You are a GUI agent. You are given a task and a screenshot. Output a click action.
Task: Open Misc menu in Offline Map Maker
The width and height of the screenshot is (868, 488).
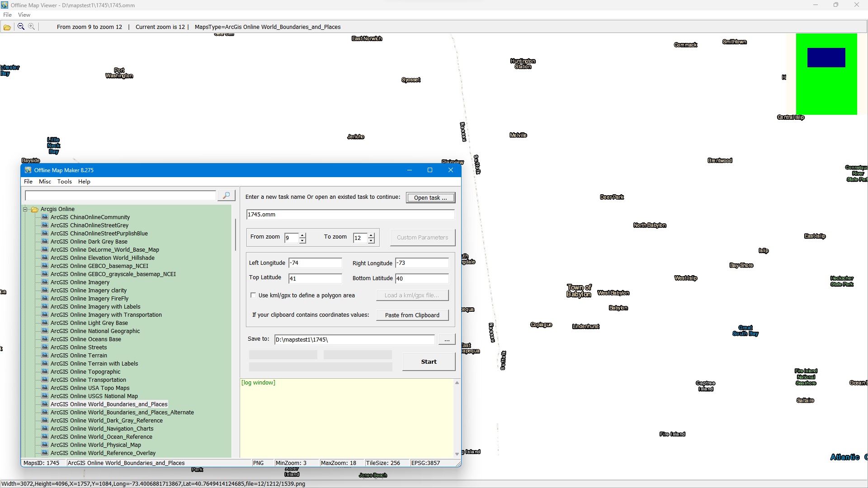click(x=45, y=181)
